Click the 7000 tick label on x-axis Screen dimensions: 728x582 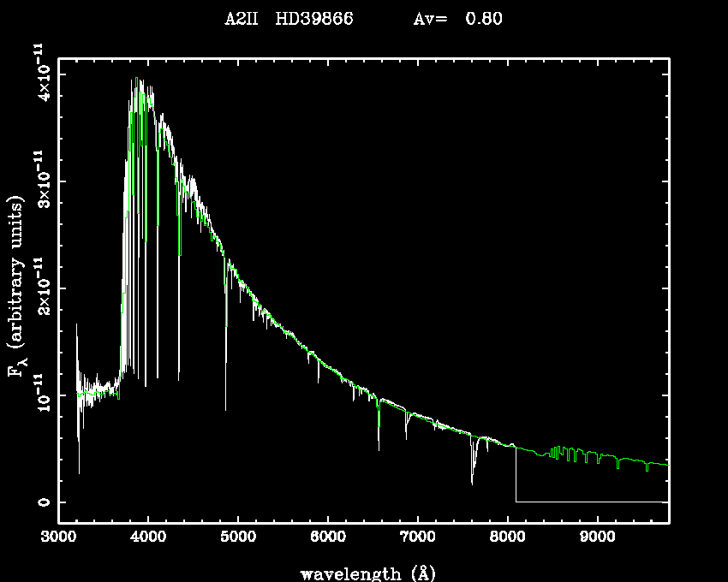[x=417, y=538]
